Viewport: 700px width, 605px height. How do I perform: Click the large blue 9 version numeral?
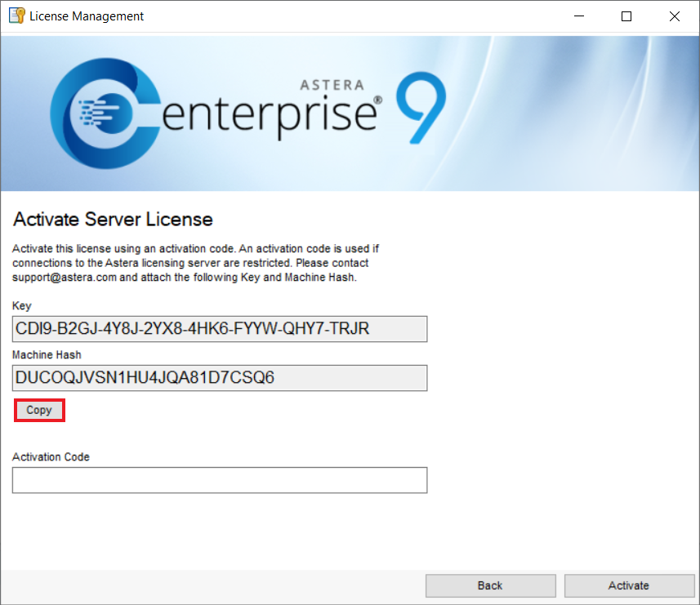421,108
